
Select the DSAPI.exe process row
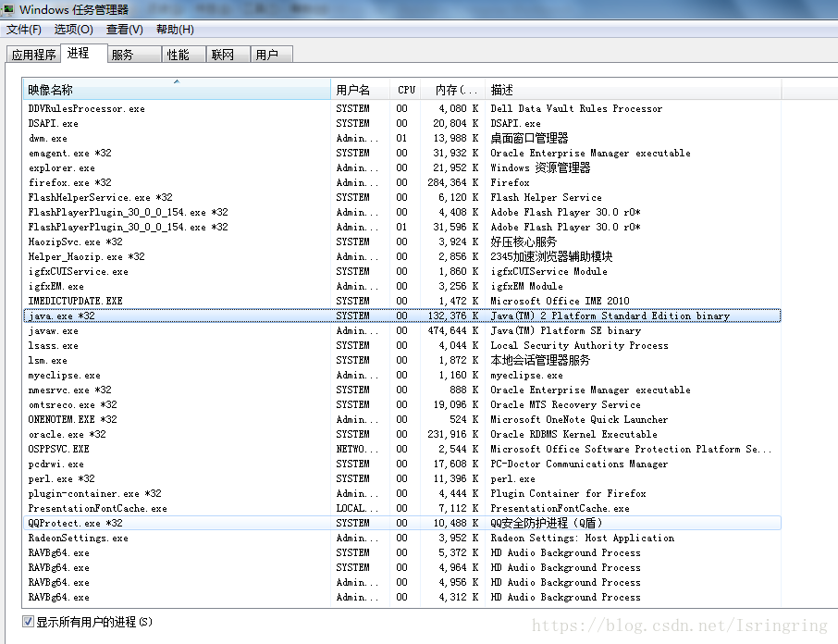402,123
